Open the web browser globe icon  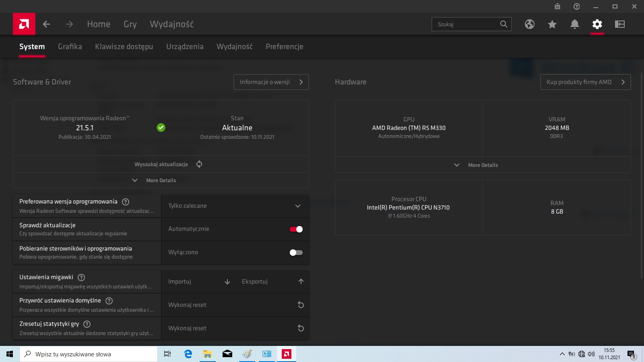click(530, 24)
